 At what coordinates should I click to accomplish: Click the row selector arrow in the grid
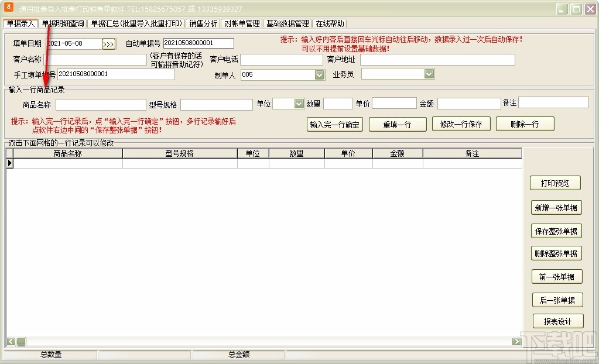pos(9,163)
